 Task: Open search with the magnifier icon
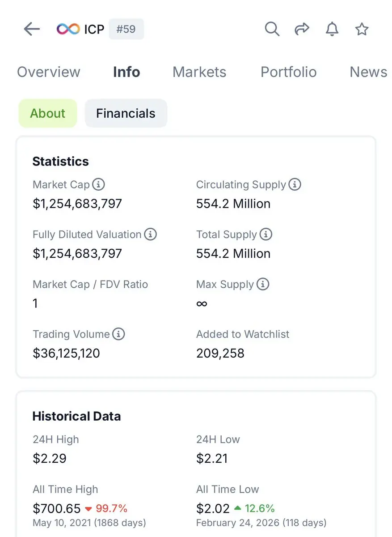click(x=272, y=30)
